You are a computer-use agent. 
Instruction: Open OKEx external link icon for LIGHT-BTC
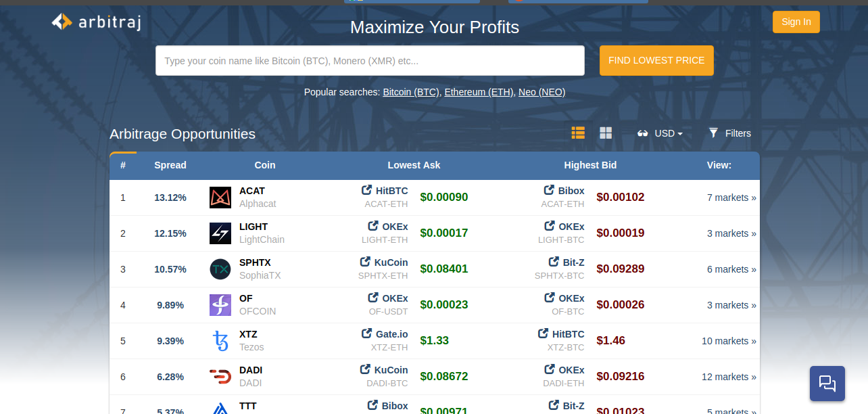click(x=550, y=226)
